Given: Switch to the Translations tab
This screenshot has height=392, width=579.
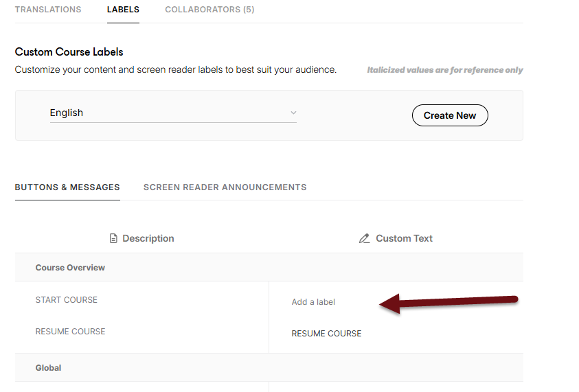Looking at the screenshot, I should pos(48,10).
